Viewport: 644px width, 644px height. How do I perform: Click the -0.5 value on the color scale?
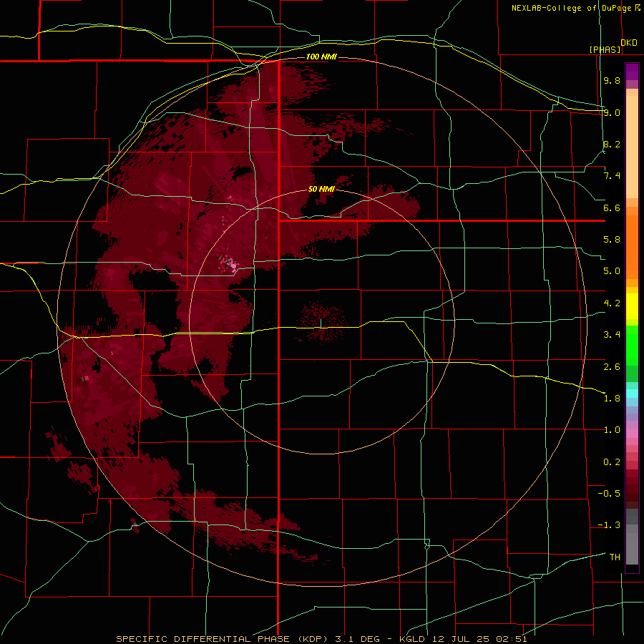click(x=609, y=494)
